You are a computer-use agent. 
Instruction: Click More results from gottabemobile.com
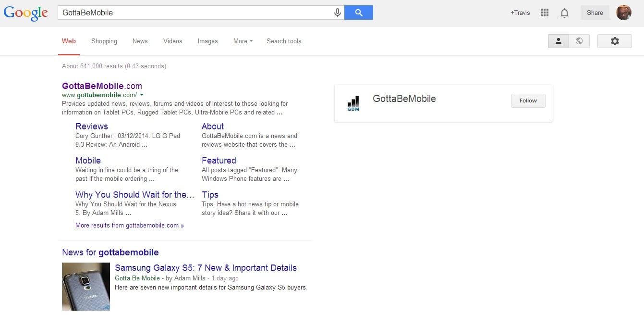click(130, 225)
